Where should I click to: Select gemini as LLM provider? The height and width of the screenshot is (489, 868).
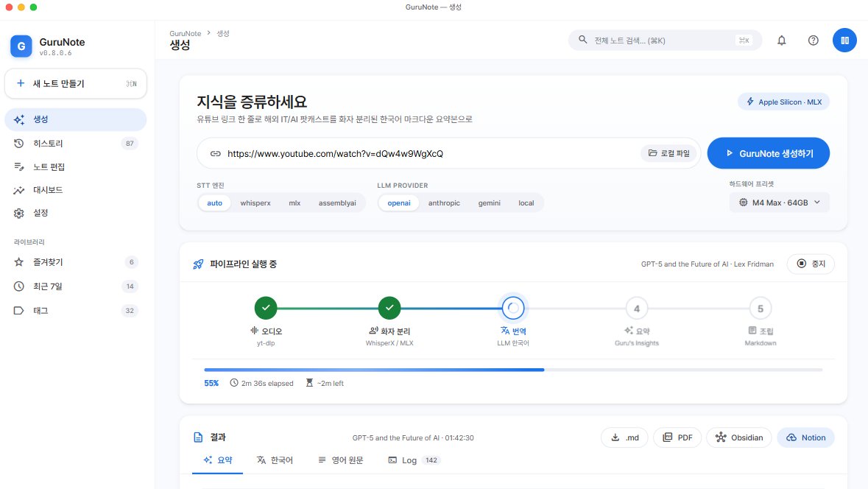tap(490, 203)
